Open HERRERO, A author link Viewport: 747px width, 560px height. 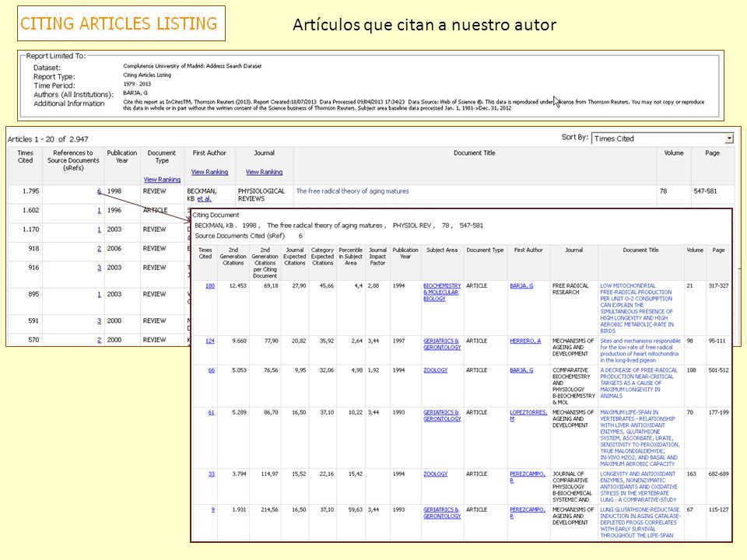click(525, 341)
